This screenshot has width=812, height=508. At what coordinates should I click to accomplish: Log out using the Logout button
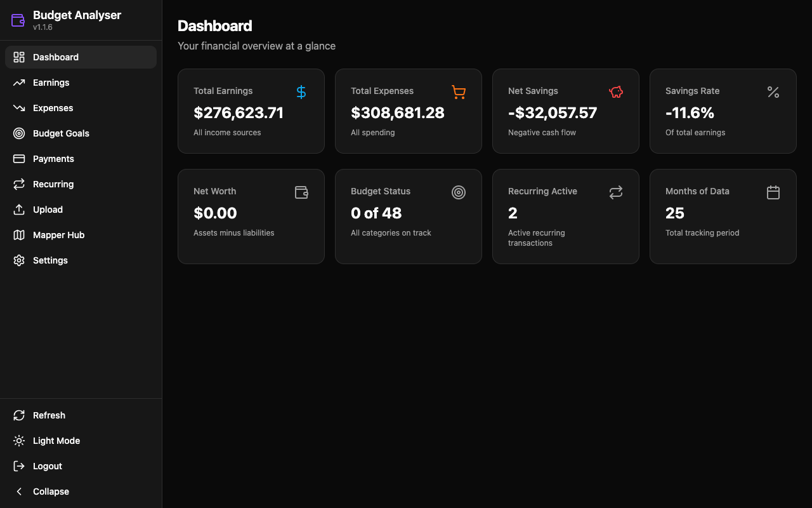[x=47, y=466]
